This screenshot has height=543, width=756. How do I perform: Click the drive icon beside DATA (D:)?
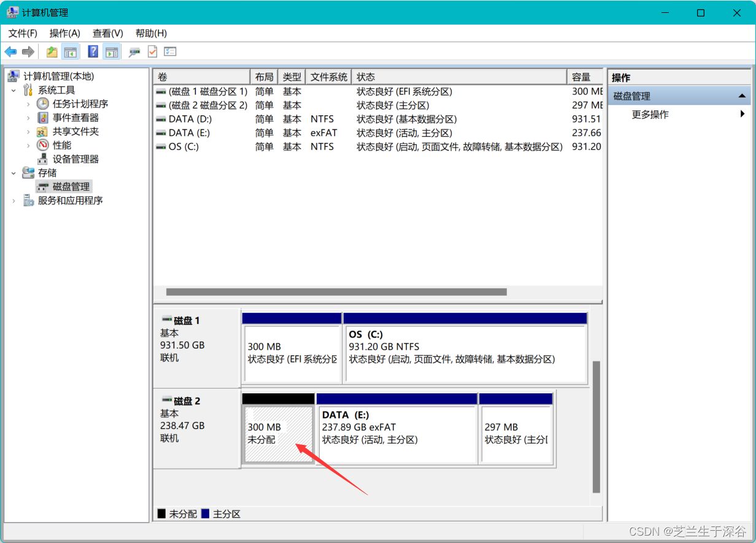point(161,119)
